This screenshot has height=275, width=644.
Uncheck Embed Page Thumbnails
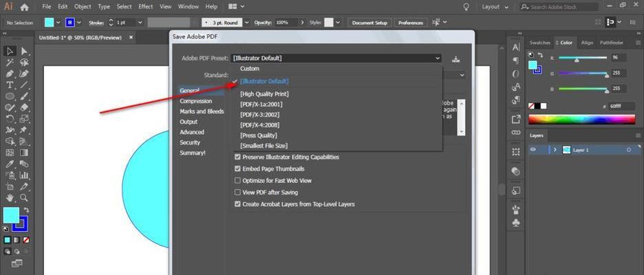(x=237, y=168)
